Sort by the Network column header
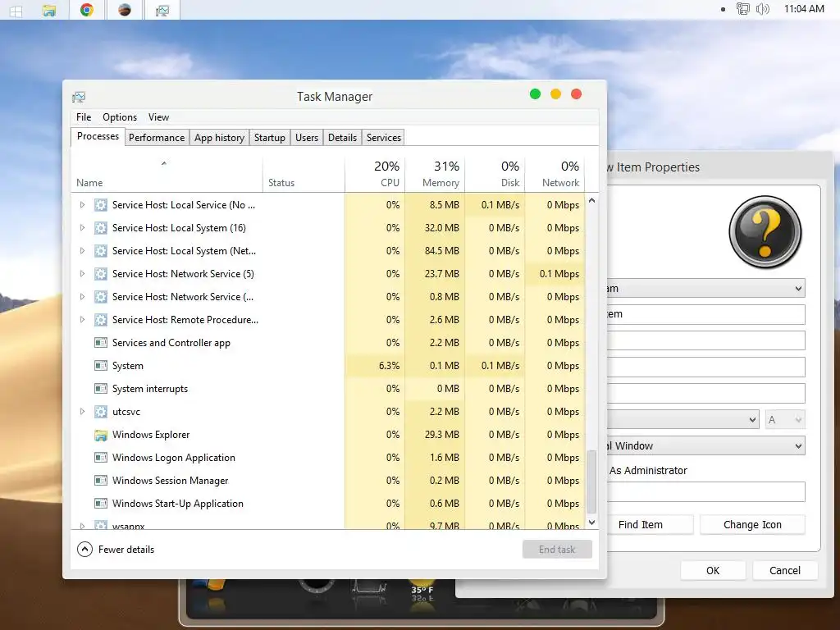The height and width of the screenshot is (630, 840). (x=555, y=174)
